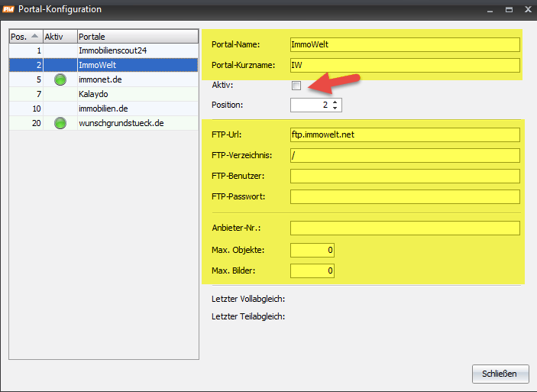Click the Aktiv column header
537x392 pixels.
point(60,37)
